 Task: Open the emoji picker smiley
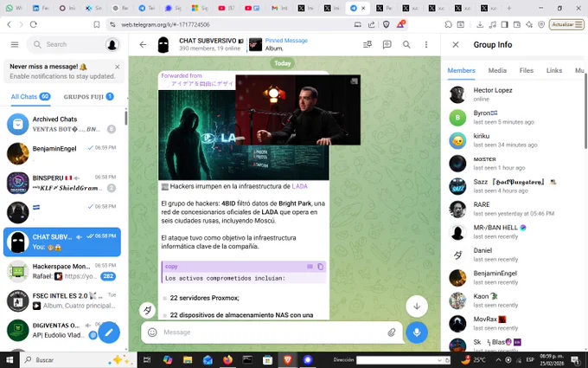tap(152, 332)
